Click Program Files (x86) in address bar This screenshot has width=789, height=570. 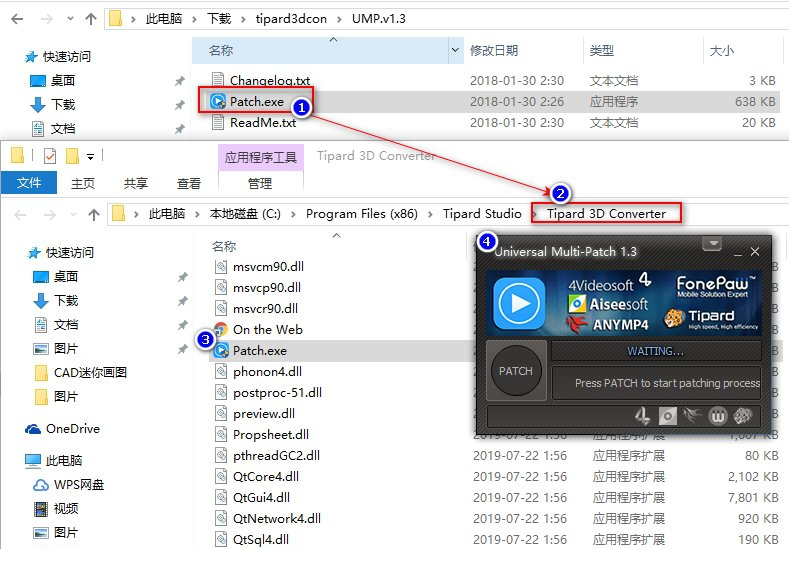click(362, 214)
